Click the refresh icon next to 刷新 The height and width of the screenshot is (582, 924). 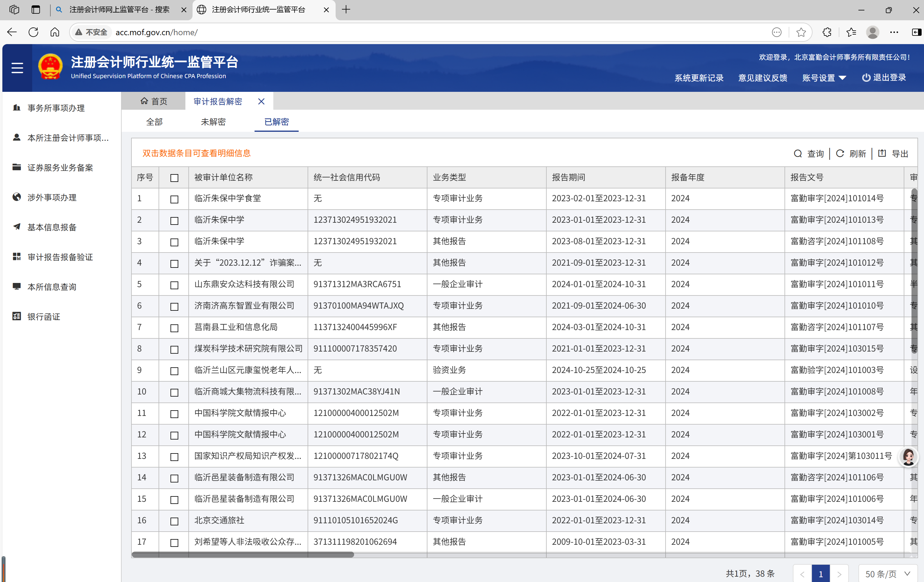coord(840,154)
